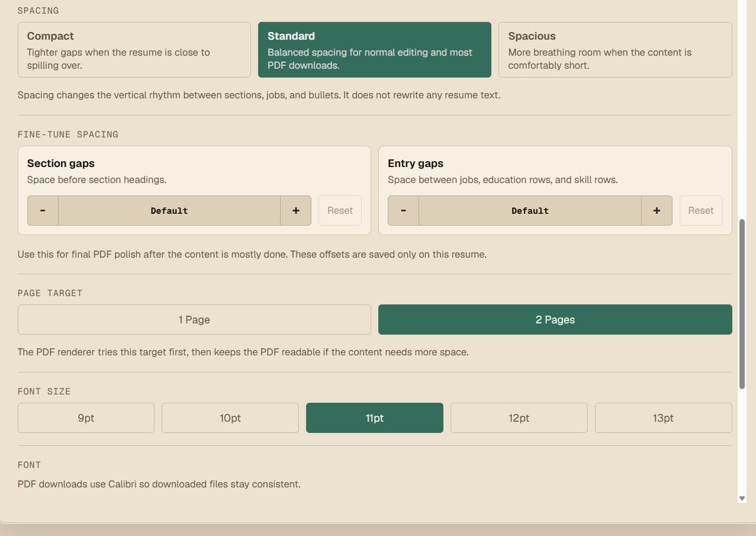This screenshot has width=756, height=536.
Task: Switch font size to 13pt
Action: 664,418
